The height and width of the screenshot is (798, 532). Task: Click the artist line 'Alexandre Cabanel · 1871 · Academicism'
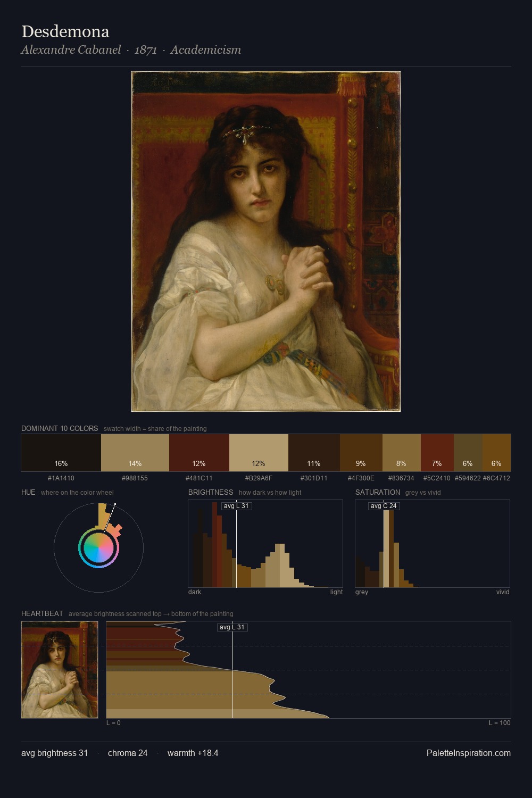pos(131,50)
